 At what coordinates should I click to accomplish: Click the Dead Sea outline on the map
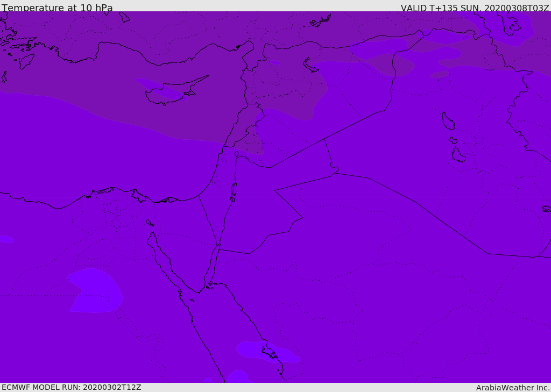(x=234, y=191)
